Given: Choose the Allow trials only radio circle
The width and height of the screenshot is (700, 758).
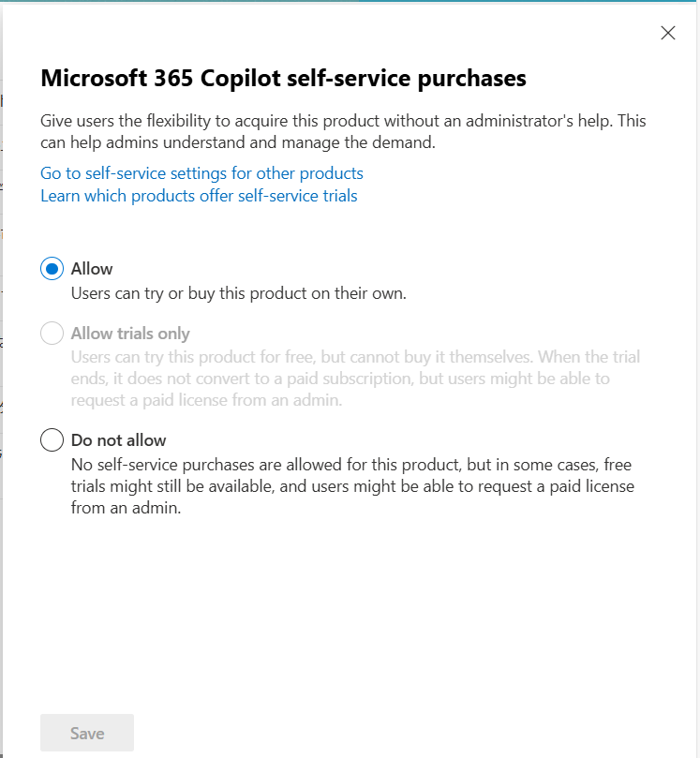Looking at the screenshot, I should click(x=52, y=333).
